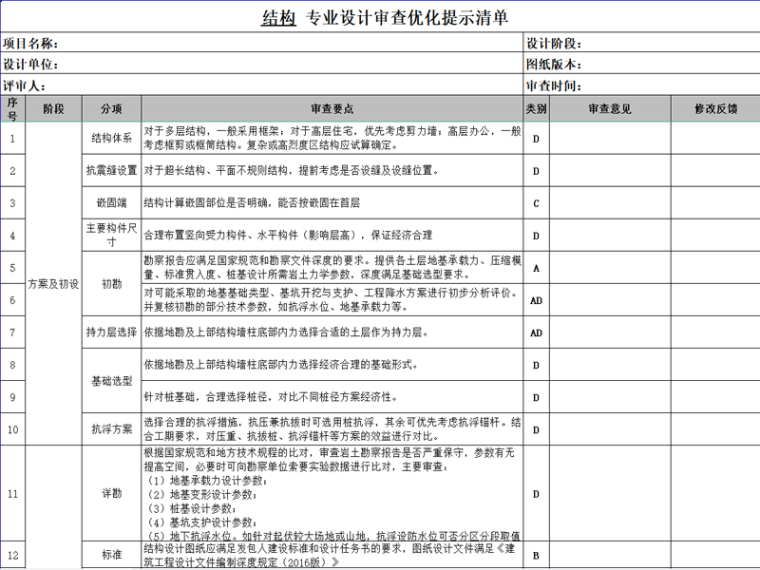Click category cell B in row 12
Viewport: 760px width, 570px height.
point(536,554)
